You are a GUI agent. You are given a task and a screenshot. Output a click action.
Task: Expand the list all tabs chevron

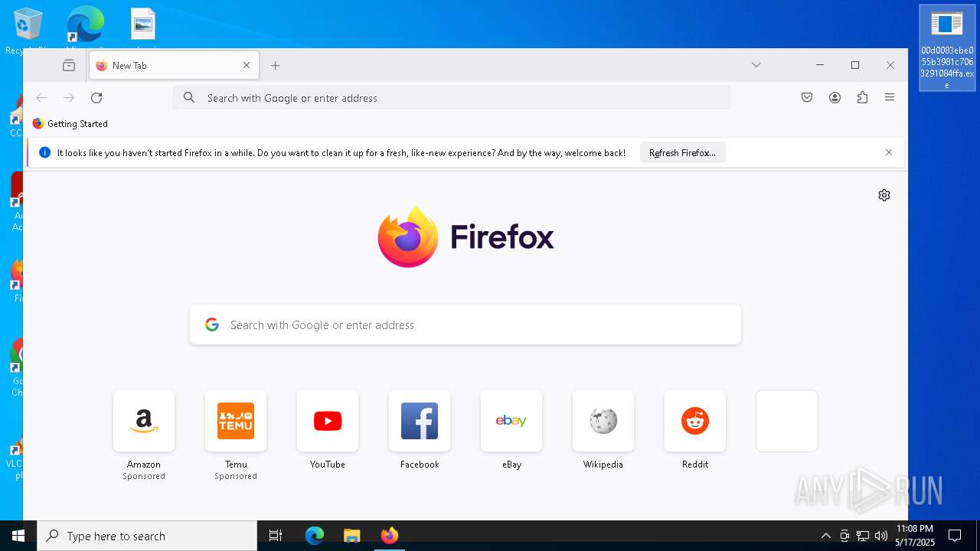click(756, 65)
